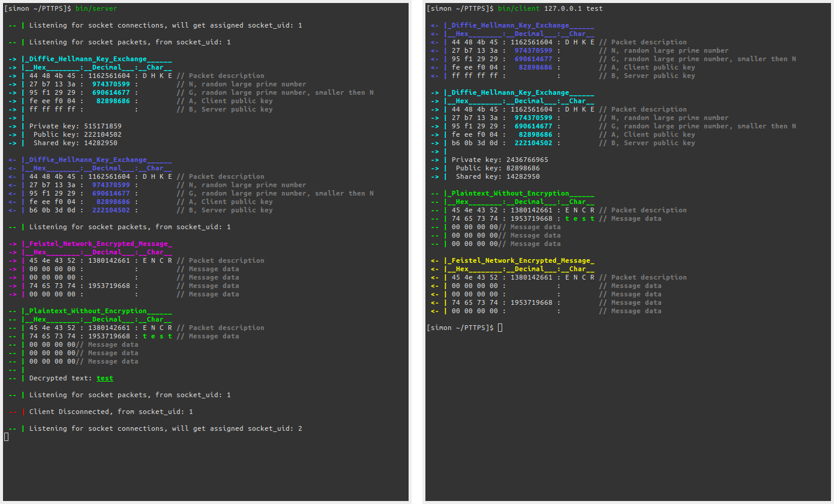Click green 't e s t' chars in server window
The image size is (834, 504).
157,337
